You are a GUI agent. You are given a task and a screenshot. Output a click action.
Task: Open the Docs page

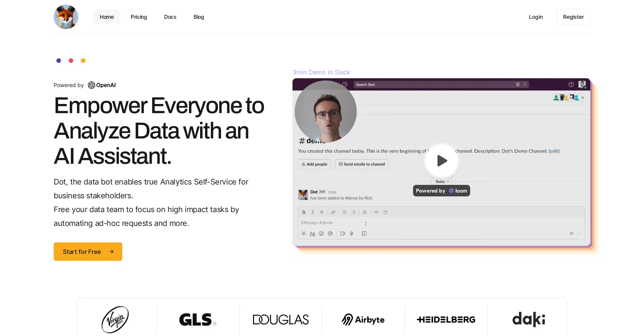[x=170, y=17]
